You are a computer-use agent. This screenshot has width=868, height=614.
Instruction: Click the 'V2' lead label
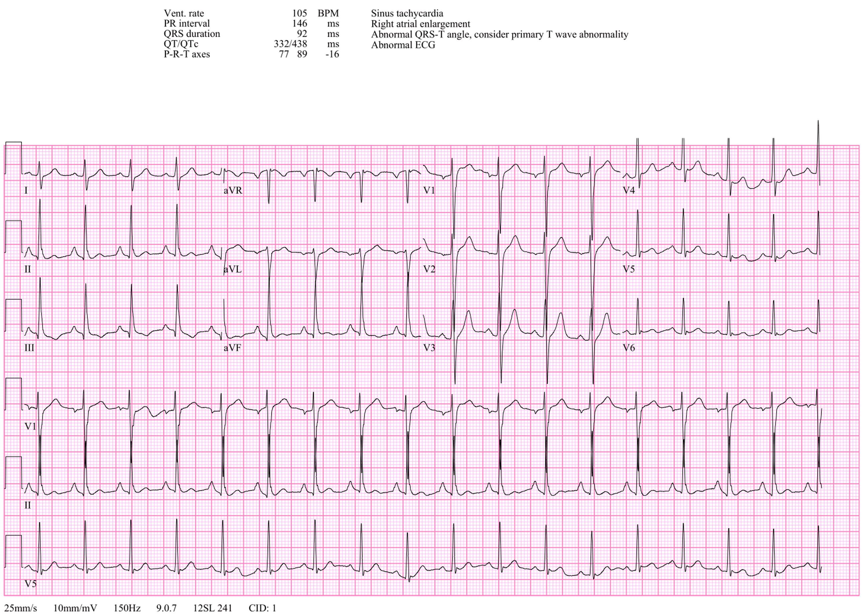click(x=429, y=269)
